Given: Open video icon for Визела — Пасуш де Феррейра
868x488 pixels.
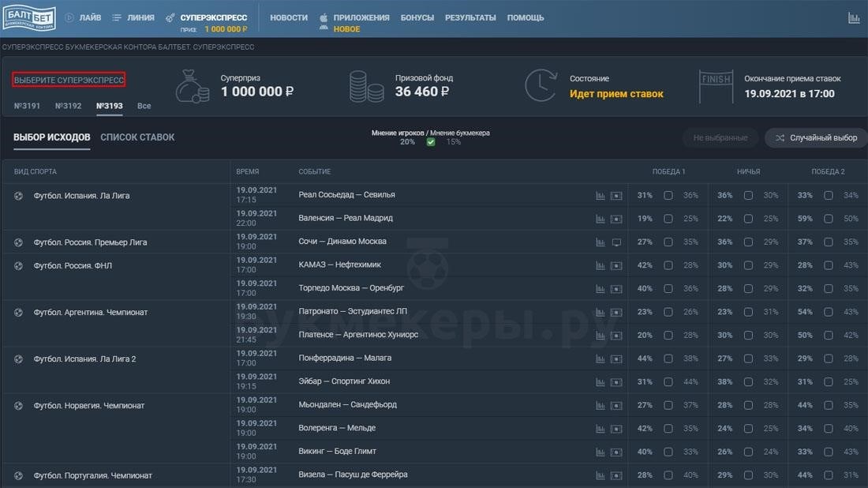Looking at the screenshot, I should click(x=616, y=475).
